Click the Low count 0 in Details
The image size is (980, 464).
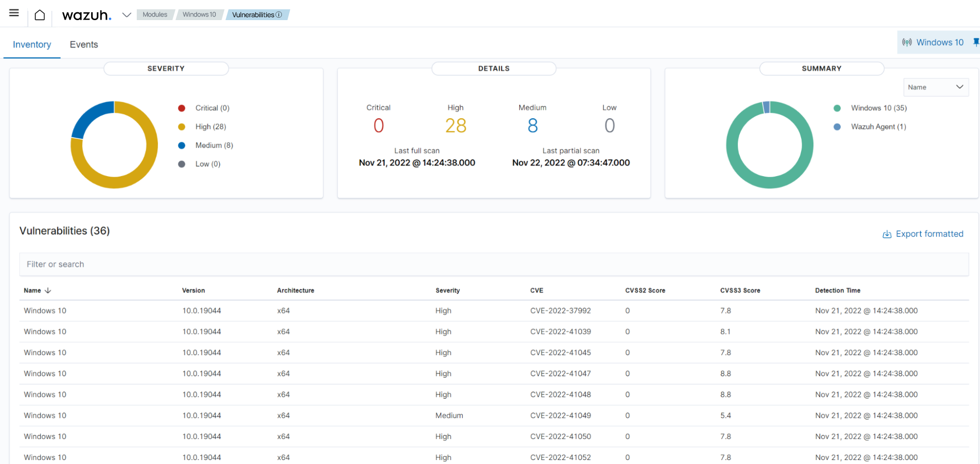pyautogui.click(x=609, y=126)
